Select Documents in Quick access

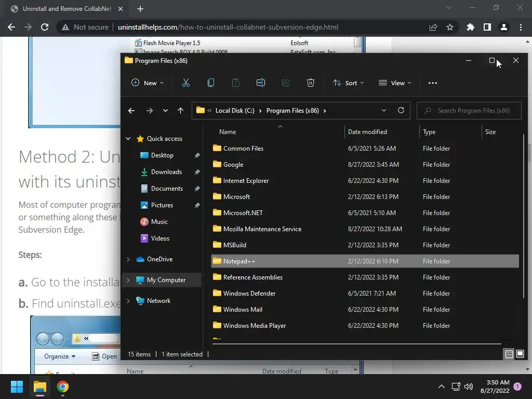point(167,188)
